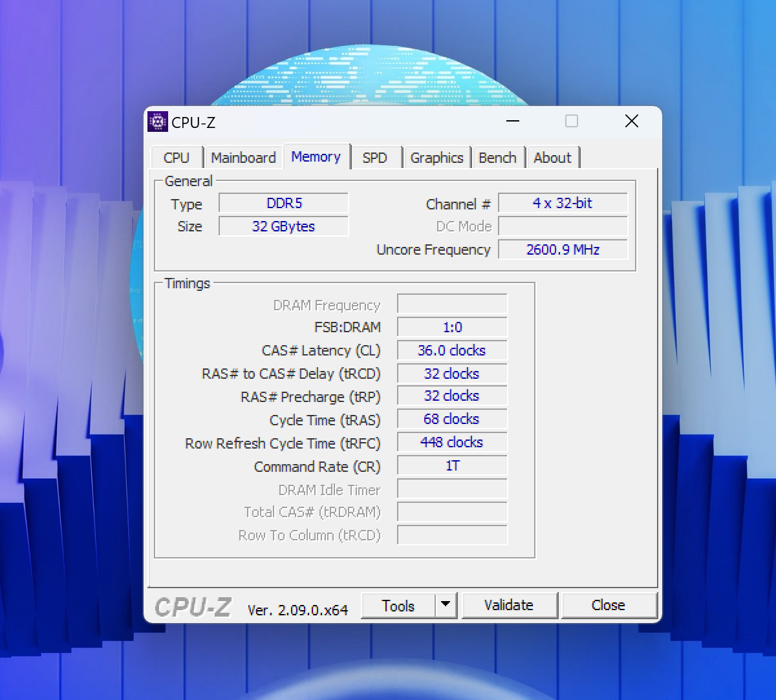Switch to the CPU tab

177,158
